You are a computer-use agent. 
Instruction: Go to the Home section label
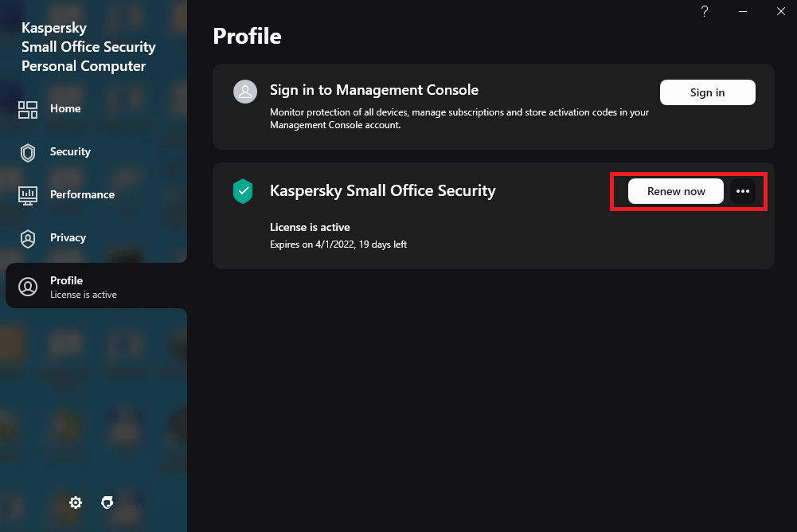[x=65, y=109]
